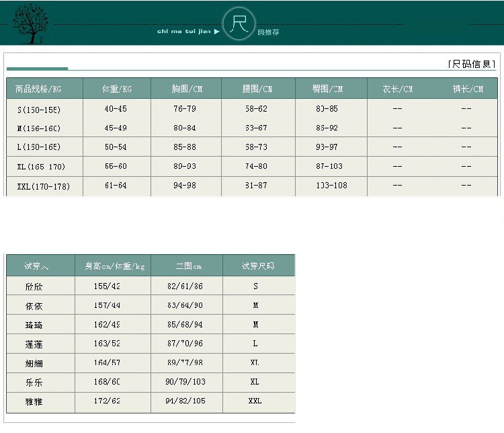
Task: Click the 衣长/CM column header
Action: pyautogui.click(x=398, y=89)
